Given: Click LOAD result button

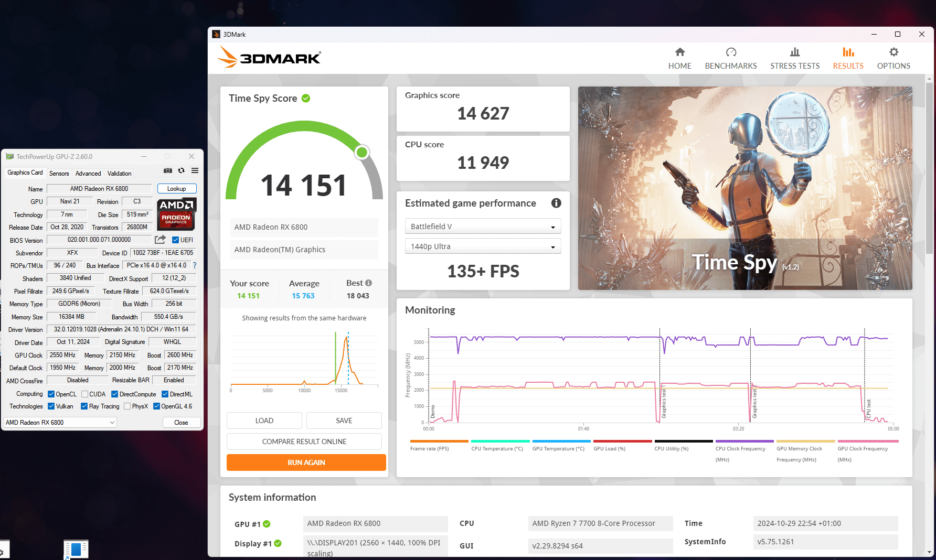Looking at the screenshot, I should (264, 421).
